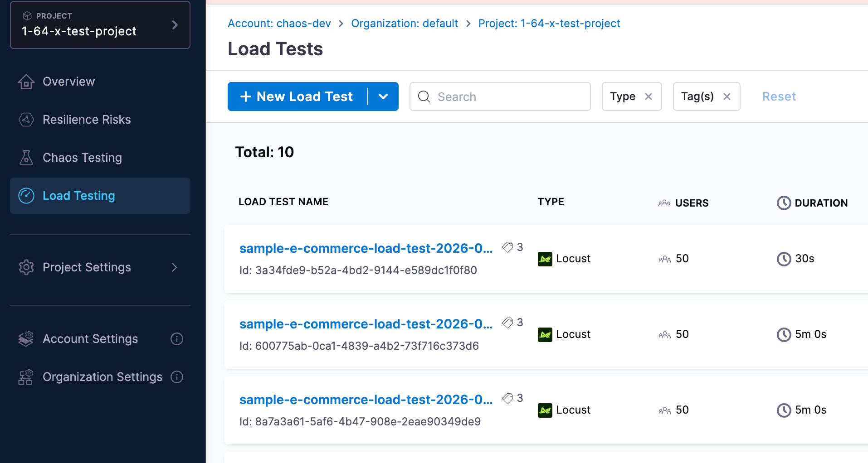Click the search magnifier icon in the search bar
Image resolution: width=868 pixels, height=463 pixels.
coord(424,96)
